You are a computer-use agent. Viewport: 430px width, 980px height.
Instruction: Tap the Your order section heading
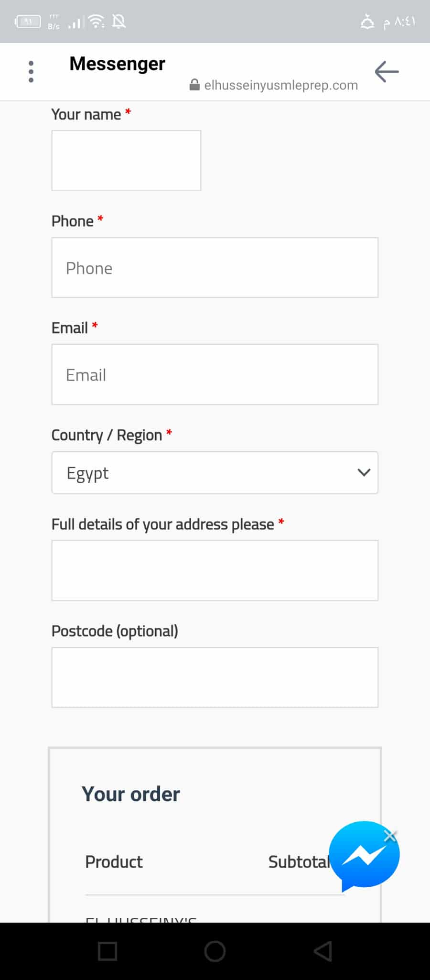pyautogui.click(x=131, y=794)
